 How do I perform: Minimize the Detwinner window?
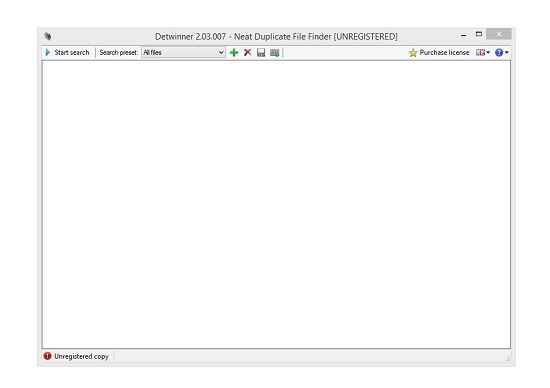(463, 35)
